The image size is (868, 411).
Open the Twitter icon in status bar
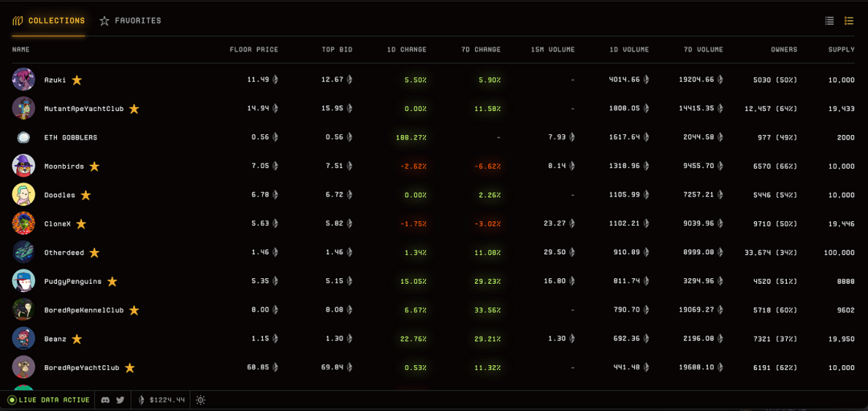pos(120,400)
